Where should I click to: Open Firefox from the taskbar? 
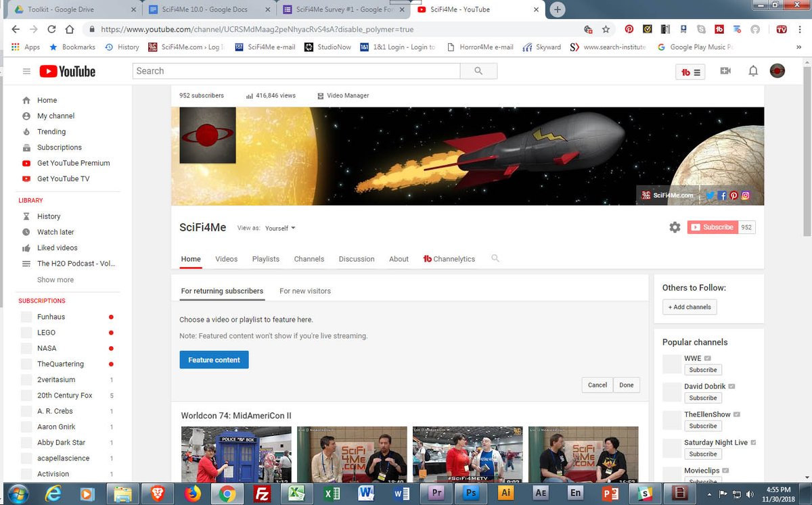click(x=192, y=494)
